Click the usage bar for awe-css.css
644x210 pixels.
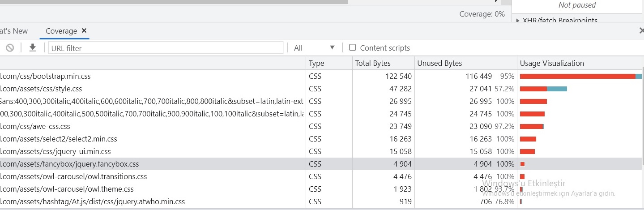pos(532,126)
